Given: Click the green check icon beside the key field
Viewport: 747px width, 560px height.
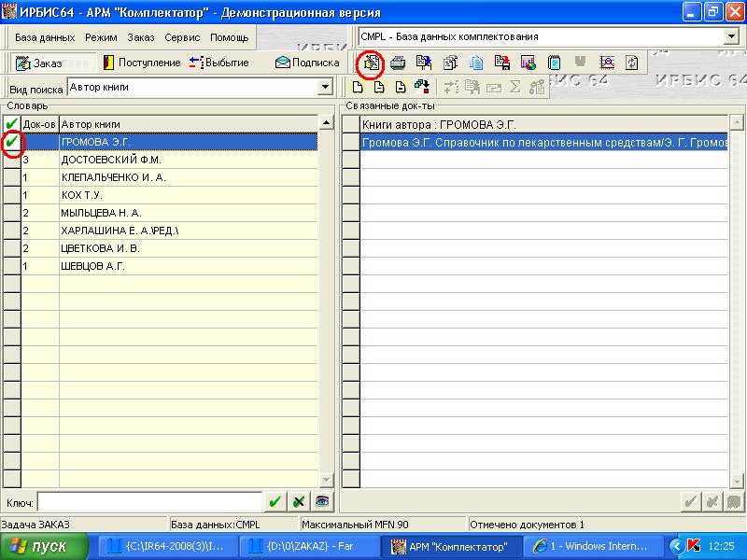Looking at the screenshot, I should click(275, 501).
